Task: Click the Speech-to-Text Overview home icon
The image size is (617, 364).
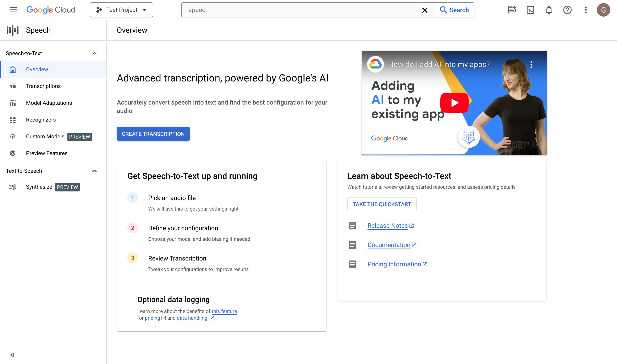Action: click(12, 69)
